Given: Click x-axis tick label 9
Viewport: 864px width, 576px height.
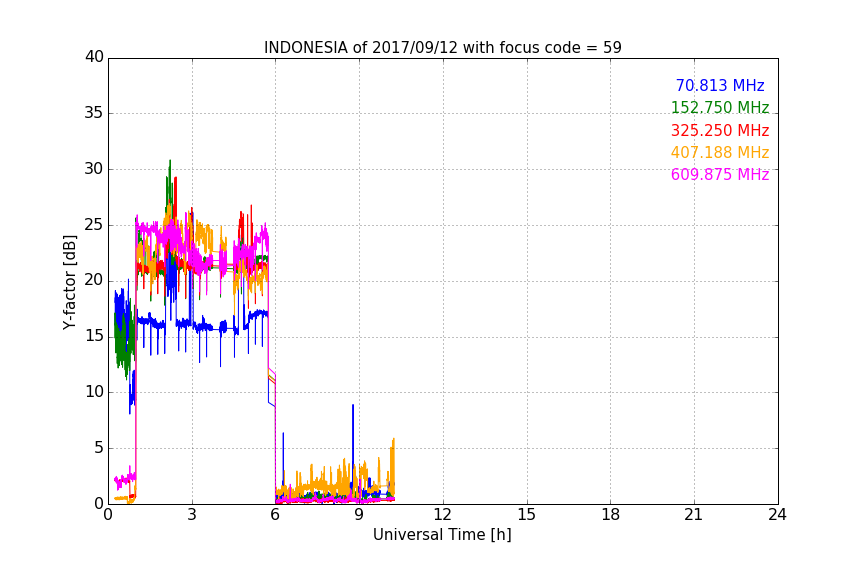Looking at the screenshot, I should click(359, 515).
